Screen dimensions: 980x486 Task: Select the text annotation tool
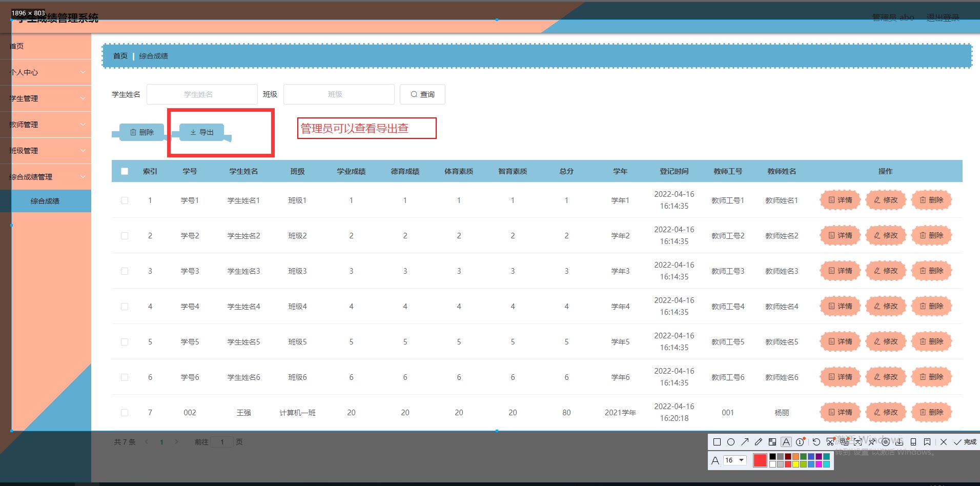(786, 442)
